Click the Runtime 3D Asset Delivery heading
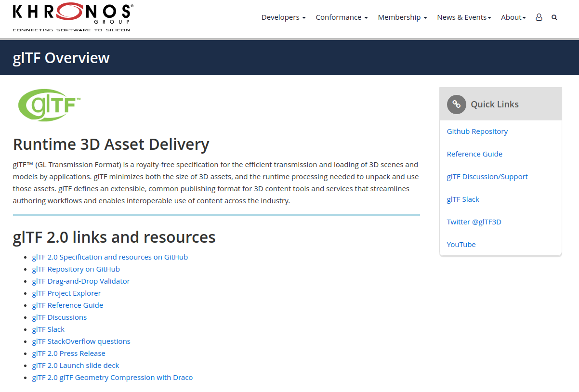 pyautogui.click(x=111, y=144)
